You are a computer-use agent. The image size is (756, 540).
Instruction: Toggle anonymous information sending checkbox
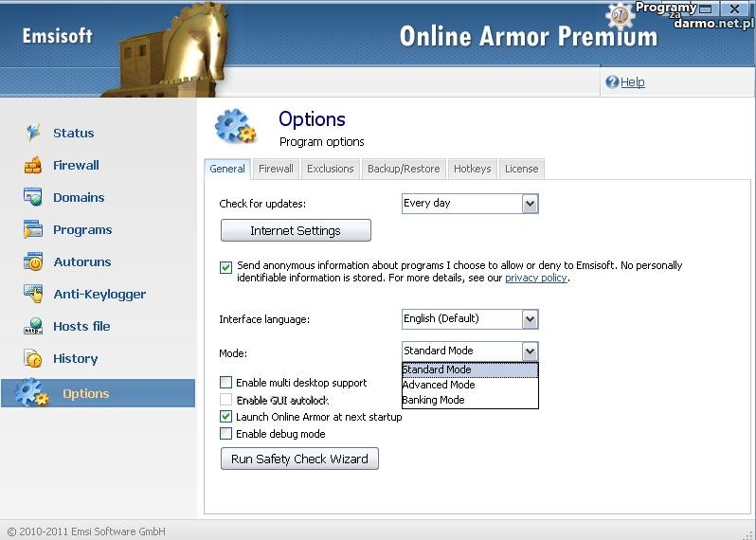(x=225, y=267)
